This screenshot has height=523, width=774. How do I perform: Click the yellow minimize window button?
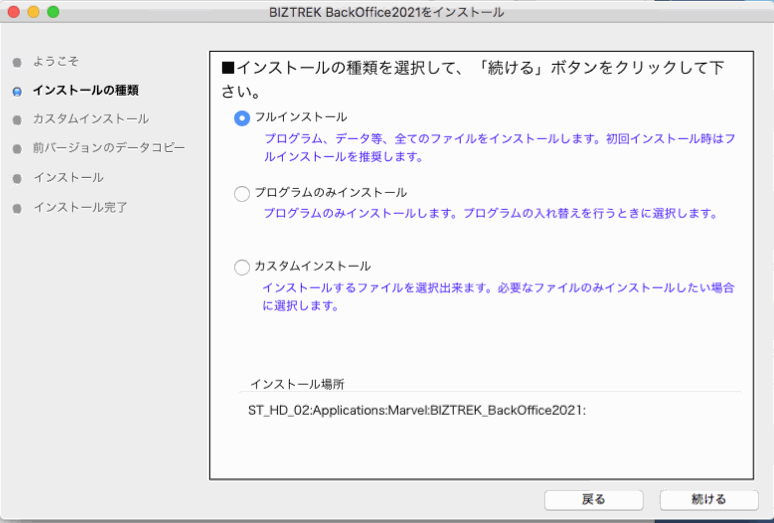pyautogui.click(x=33, y=12)
